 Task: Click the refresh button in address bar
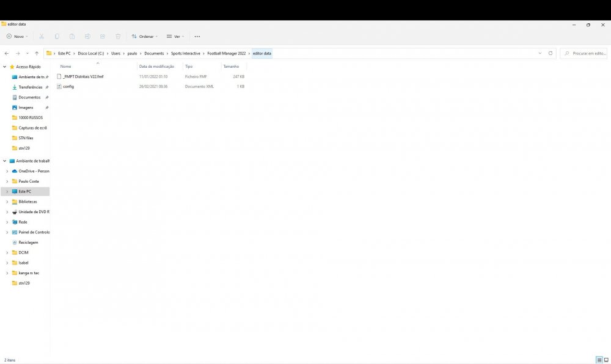551,53
